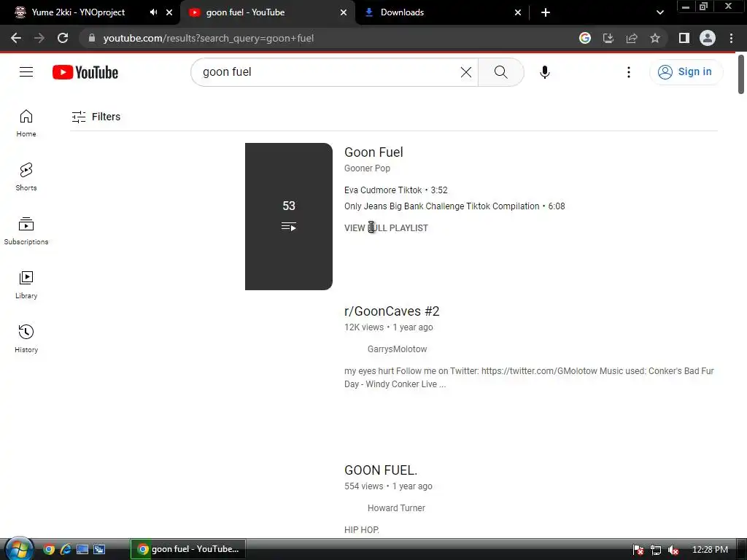
Task: Click VIEW FULL PLAYLIST
Action: tap(386, 228)
